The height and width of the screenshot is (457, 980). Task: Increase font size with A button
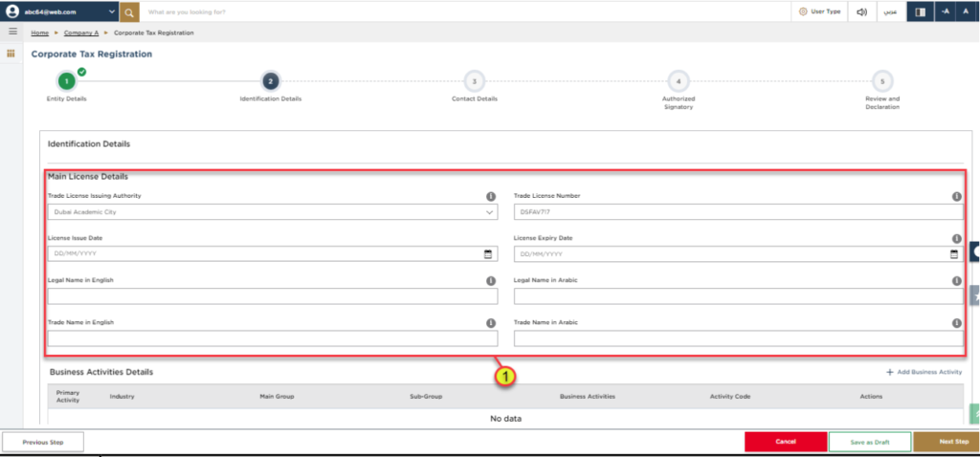pyautogui.click(x=967, y=11)
